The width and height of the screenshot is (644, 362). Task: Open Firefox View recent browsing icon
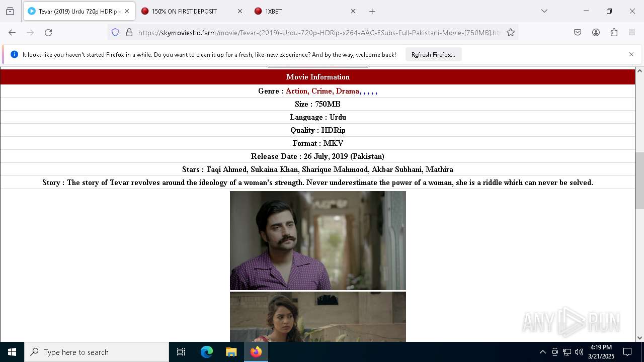10,11
